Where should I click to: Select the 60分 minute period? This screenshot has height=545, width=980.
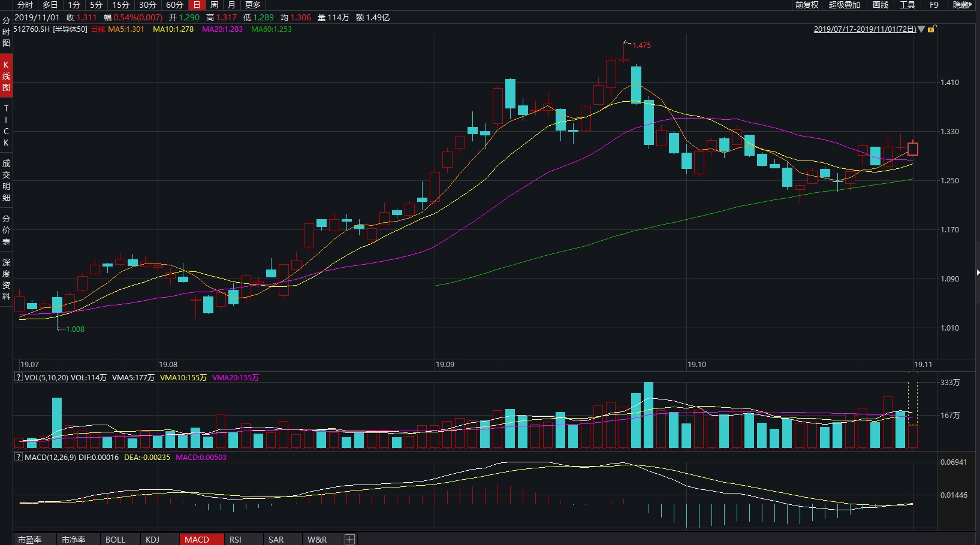click(x=174, y=5)
